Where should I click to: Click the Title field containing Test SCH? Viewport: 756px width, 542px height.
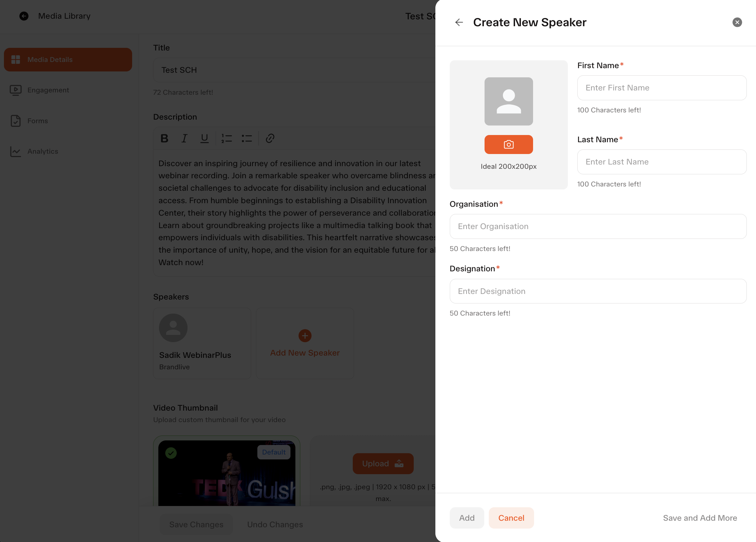click(294, 70)
